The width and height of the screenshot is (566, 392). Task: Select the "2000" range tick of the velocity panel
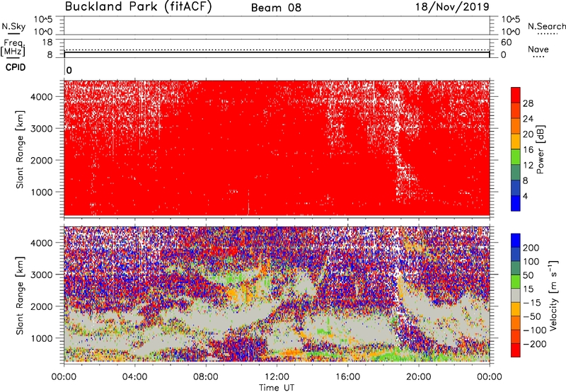pos(42,306)
